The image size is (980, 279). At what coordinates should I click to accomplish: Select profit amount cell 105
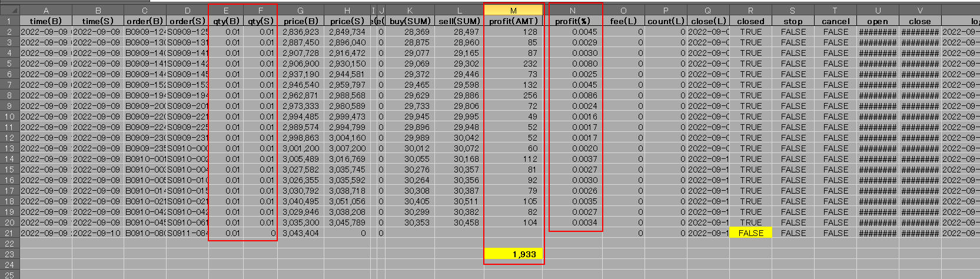tap(513, 201)
